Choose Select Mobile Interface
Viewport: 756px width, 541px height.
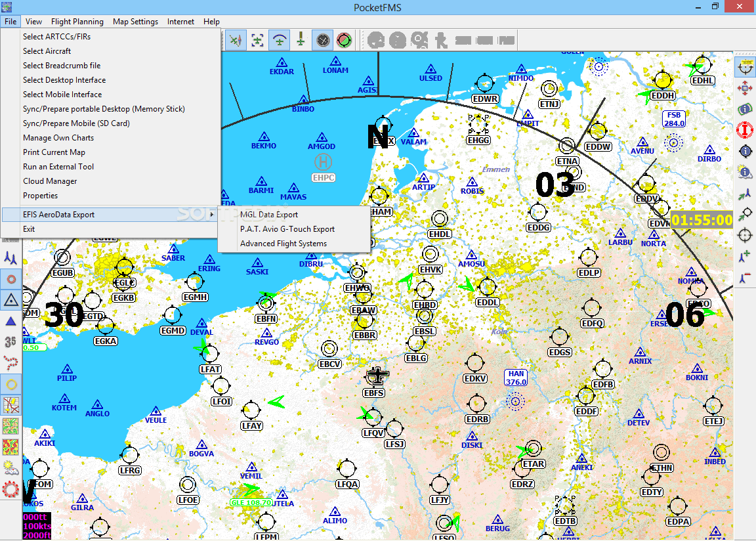pos(110,95)
